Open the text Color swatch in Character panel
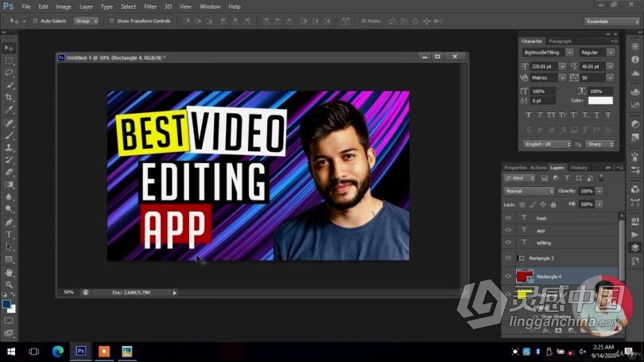This screenshot has width=644, height=362. pos(600,101)
